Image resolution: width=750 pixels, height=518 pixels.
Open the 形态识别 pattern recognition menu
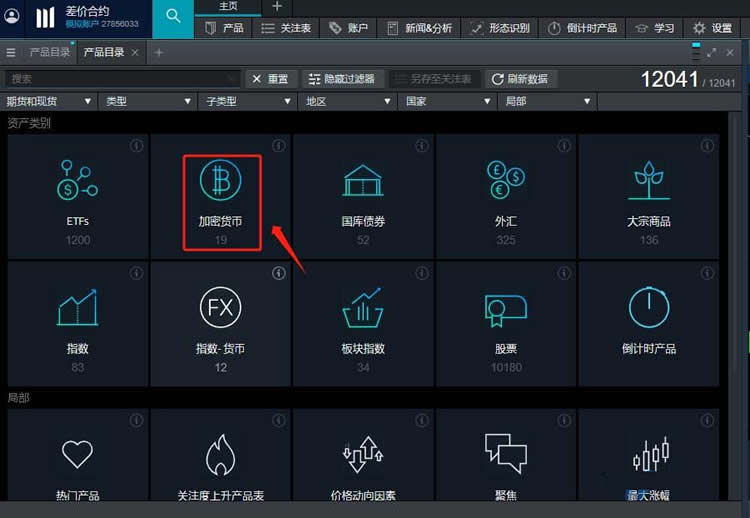(500, 28)
